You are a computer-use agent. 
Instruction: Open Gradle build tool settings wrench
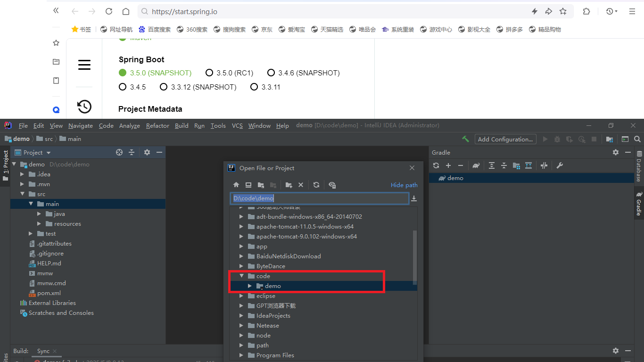pos(560,165)
